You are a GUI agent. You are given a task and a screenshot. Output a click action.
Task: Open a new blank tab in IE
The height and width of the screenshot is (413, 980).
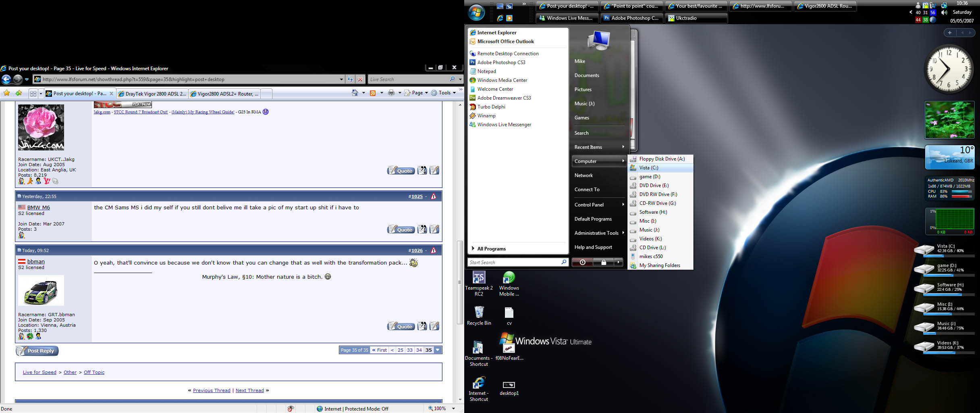[x=266, y=94]
